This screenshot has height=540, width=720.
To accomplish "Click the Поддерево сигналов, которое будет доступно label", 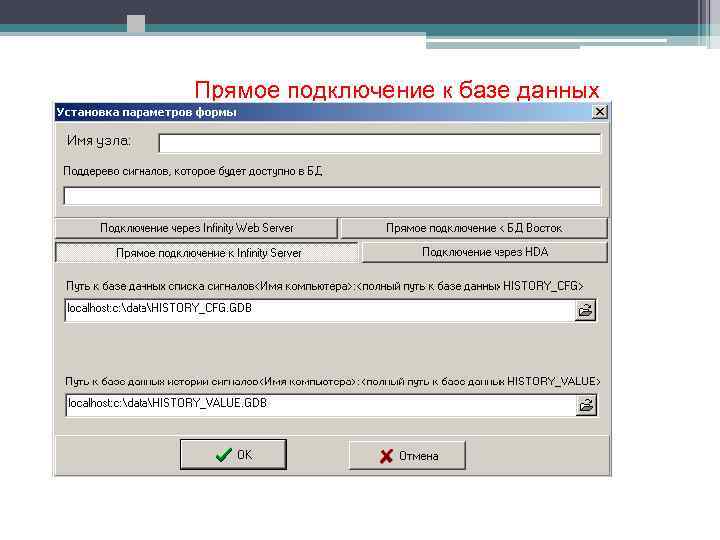I will pos(193,171).
